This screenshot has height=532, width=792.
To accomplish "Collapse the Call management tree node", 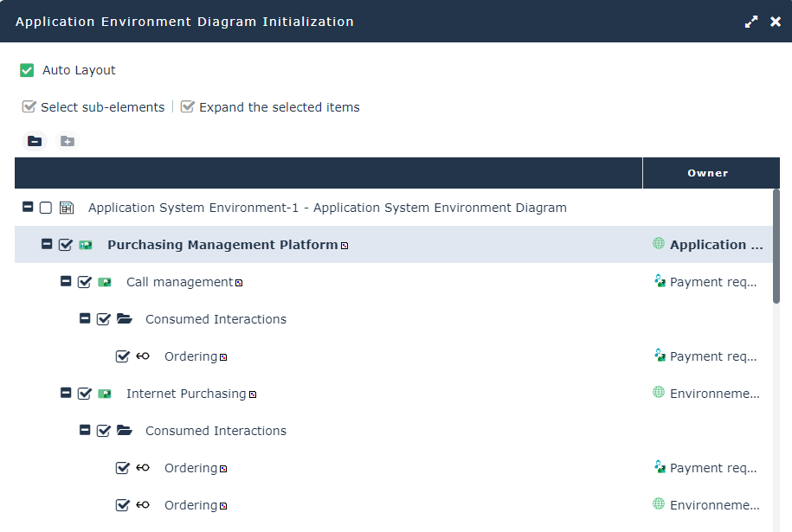I will point(66,282).
